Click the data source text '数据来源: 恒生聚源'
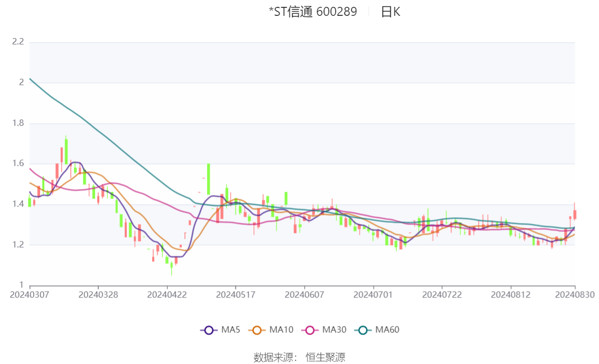Screen dimensions: 599x364 [299, 358]
